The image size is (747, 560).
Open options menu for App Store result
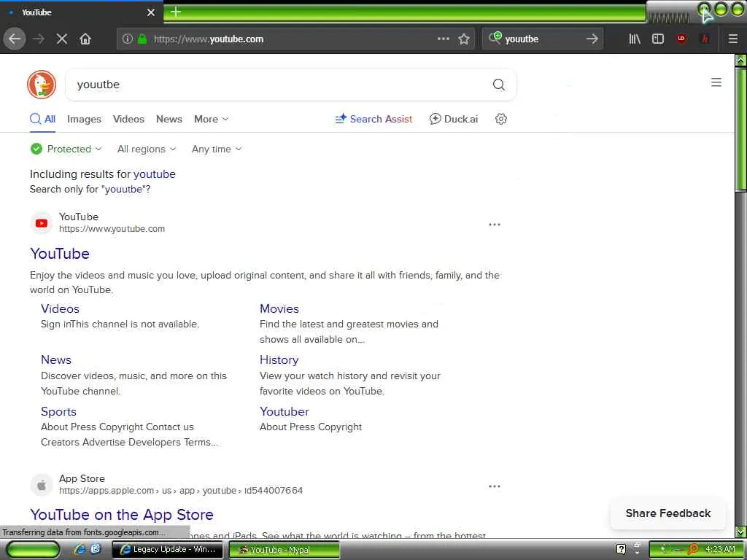495,486
